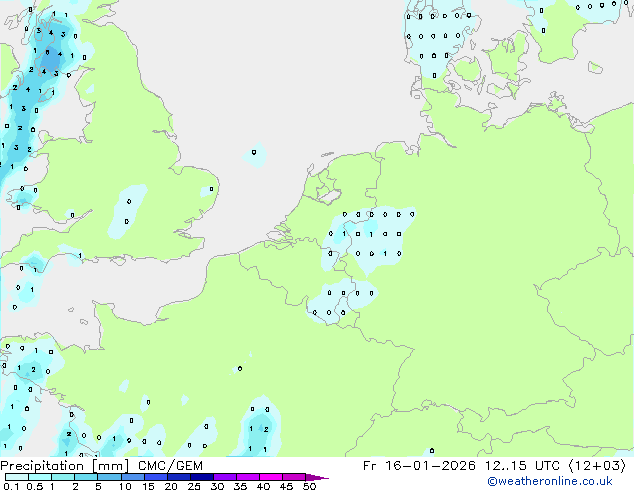
Task: Select the "30" legend scale label
Action: [217, 486]
